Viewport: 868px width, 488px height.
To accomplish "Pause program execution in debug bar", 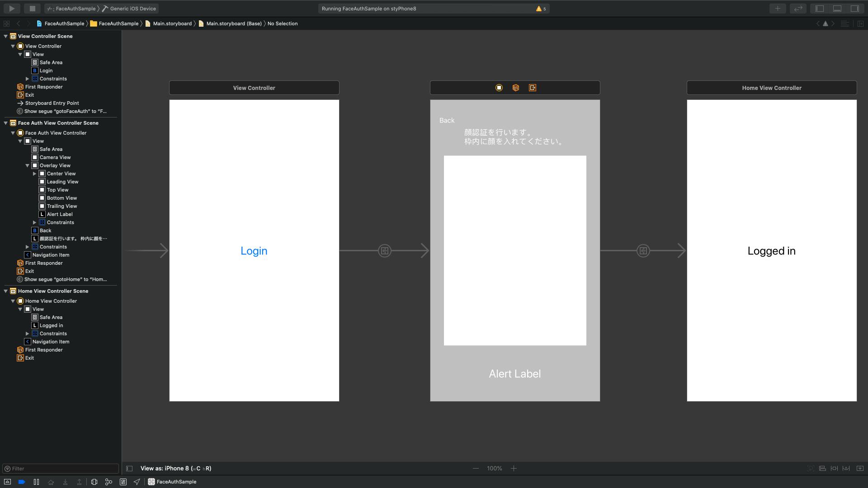I will tap(36, 482).
